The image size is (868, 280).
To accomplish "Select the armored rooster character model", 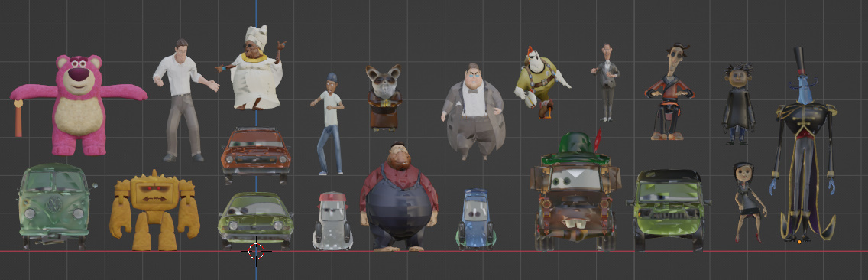I will [x=541, y=81].
